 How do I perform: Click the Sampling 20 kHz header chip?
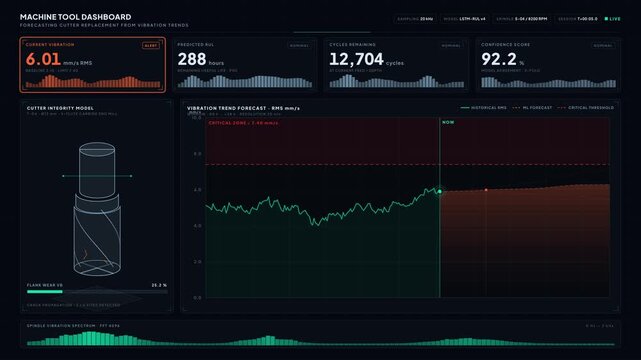(x=415, y=19)
